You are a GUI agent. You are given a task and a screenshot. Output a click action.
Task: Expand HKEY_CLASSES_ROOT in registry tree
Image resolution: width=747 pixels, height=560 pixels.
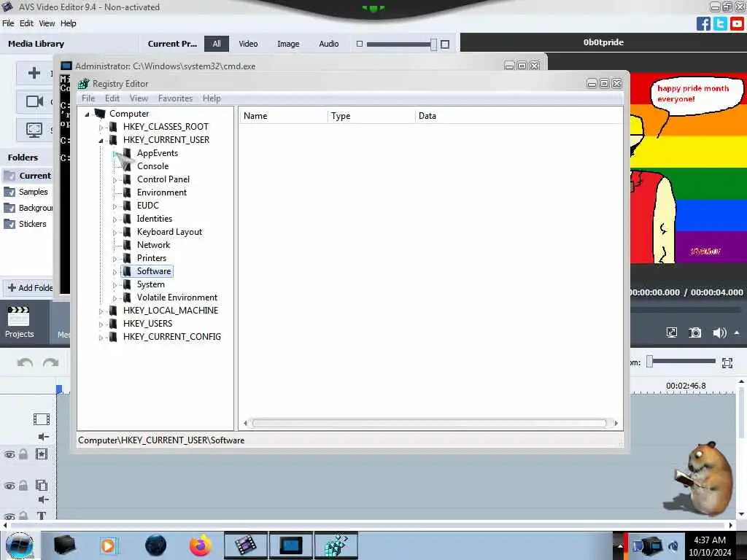coord(101,127)
